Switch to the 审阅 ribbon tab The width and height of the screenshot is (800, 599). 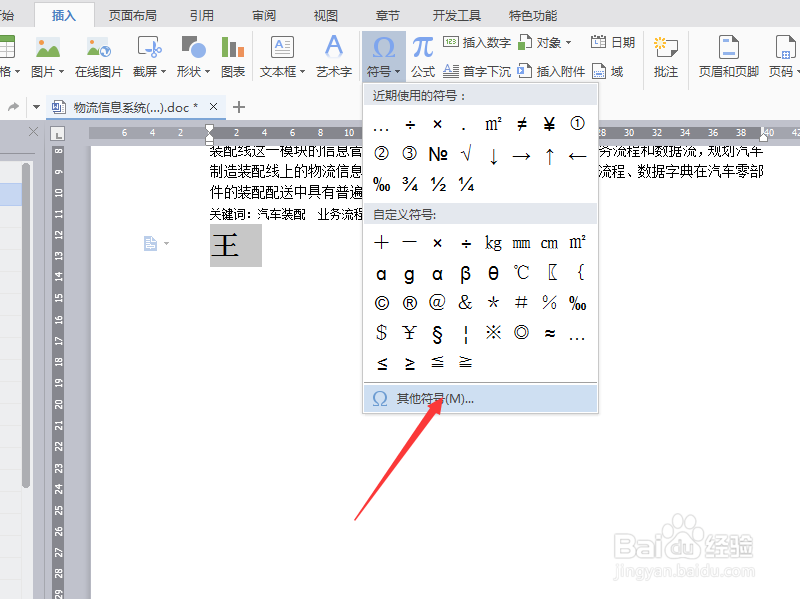point(263,14)
